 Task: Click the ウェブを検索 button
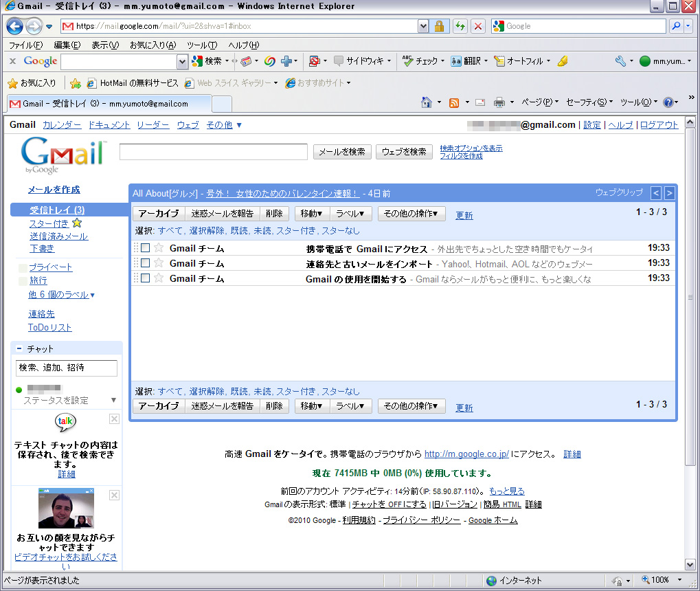pyautogui.click(x=404, y=152)
